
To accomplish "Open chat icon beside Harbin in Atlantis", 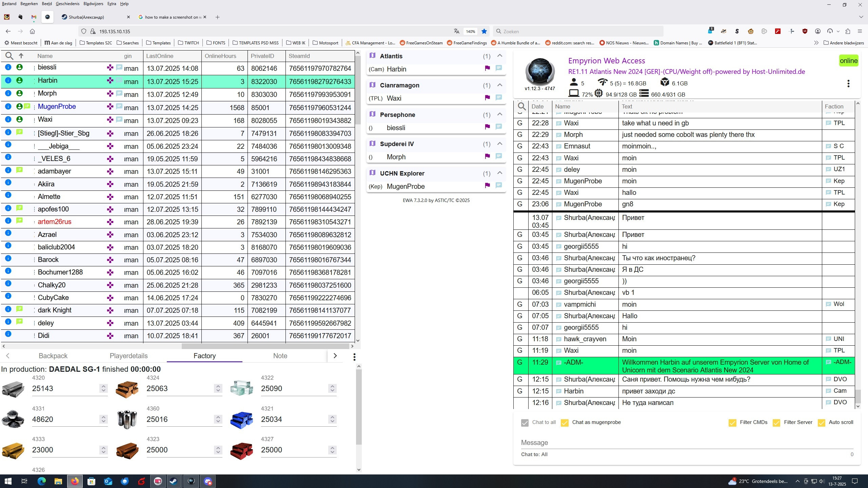I will click(498, 68).
